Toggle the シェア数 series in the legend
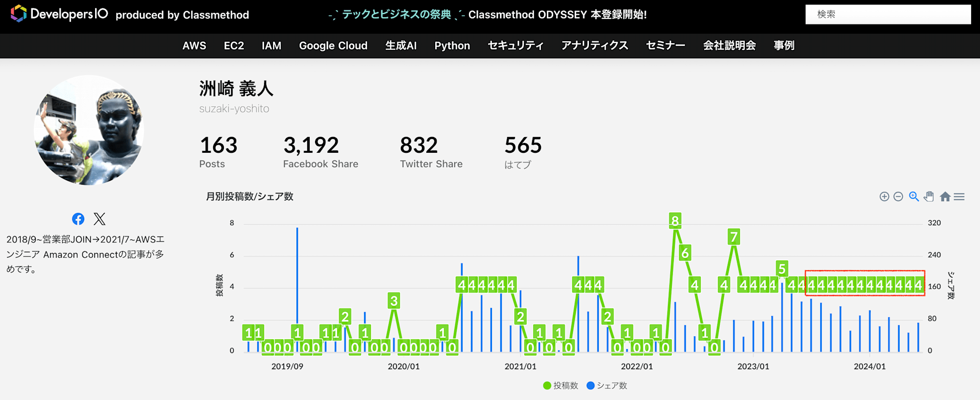Image resolution: width=980 pixels, height=400 pixels. (x=607, y=386)
